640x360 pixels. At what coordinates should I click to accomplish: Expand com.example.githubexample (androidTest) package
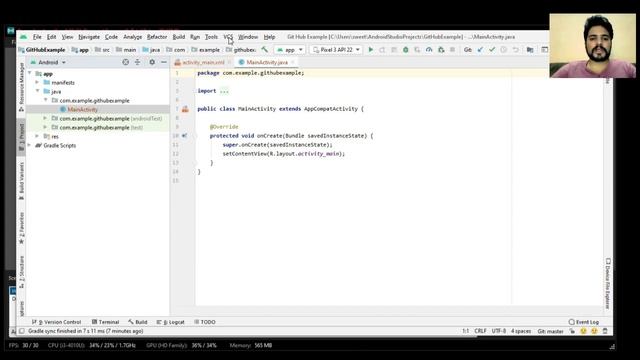[x=45, y=118]
